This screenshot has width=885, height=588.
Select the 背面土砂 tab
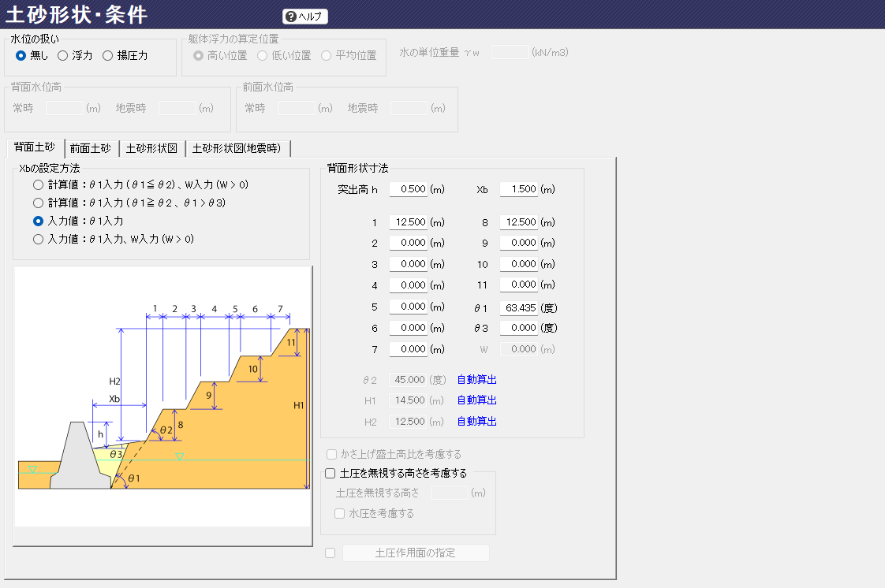tap(35, 147)
